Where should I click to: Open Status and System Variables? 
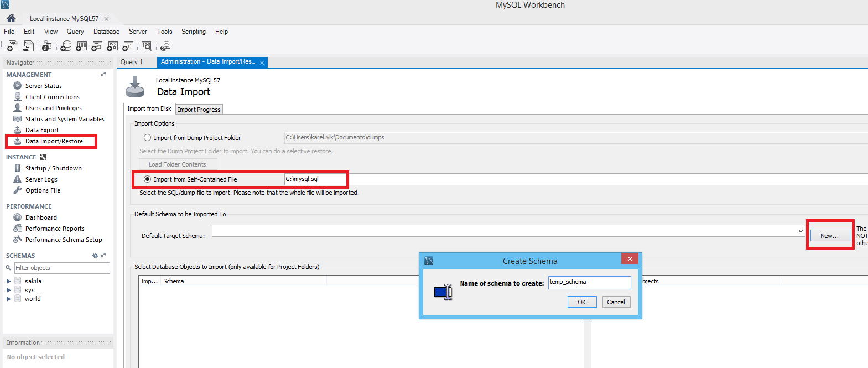pos(65,119)
